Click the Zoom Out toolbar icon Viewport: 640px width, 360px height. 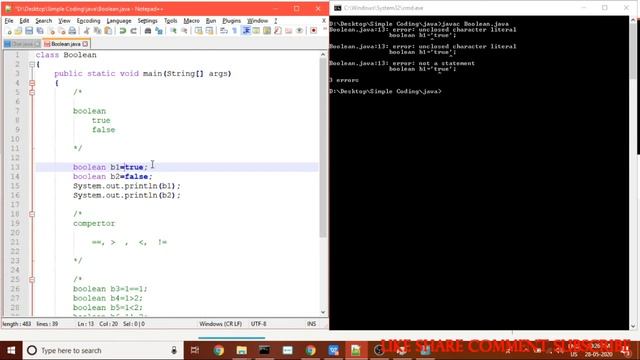(184, 31)
